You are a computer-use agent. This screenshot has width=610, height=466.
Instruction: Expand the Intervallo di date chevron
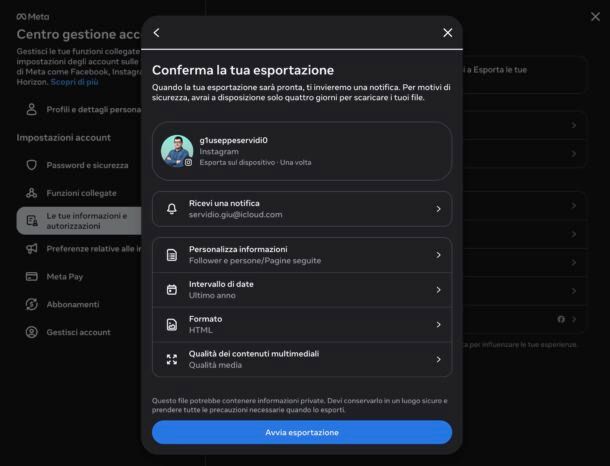coord(438,290)
